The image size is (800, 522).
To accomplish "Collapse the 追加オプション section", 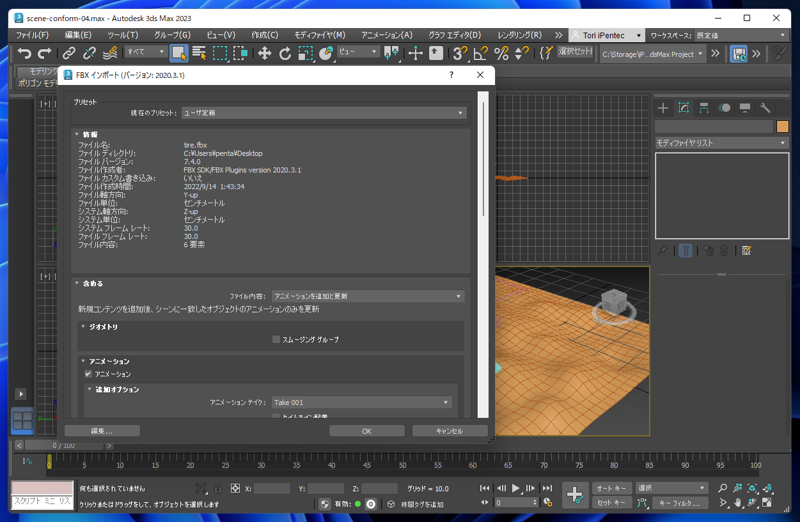I will tap(90, 389).
